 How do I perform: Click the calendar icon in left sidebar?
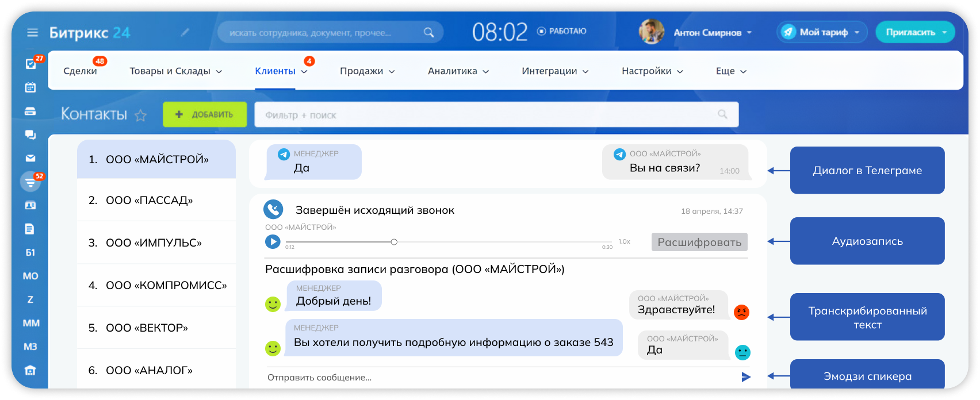30,87
